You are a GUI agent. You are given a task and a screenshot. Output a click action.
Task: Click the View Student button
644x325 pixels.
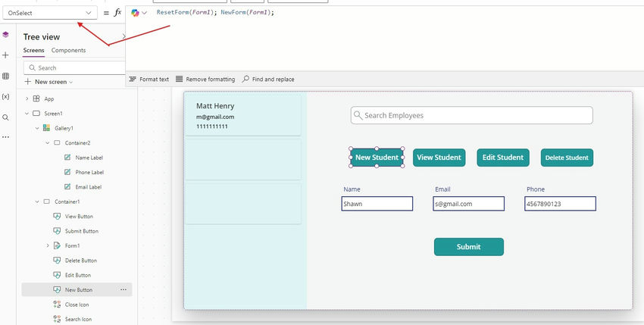click(x=439, y=158)
